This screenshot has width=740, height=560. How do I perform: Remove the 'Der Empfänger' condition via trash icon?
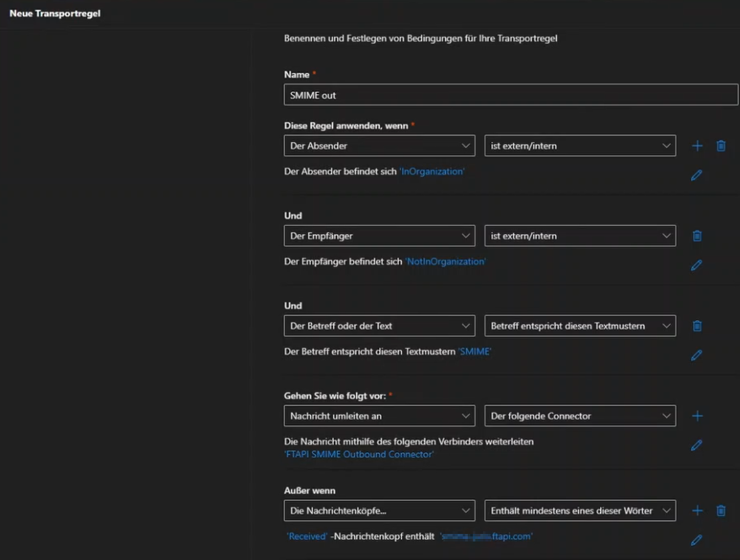(697, 236)
